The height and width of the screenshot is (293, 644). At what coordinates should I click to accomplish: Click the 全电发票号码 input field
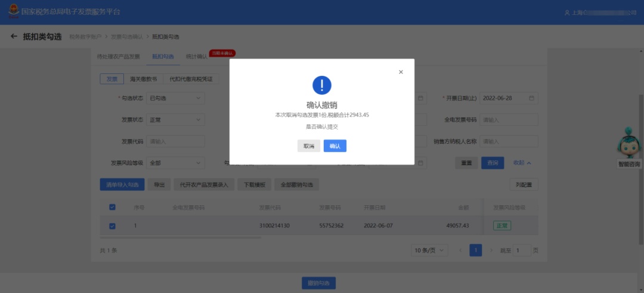(x=509, y=120)
